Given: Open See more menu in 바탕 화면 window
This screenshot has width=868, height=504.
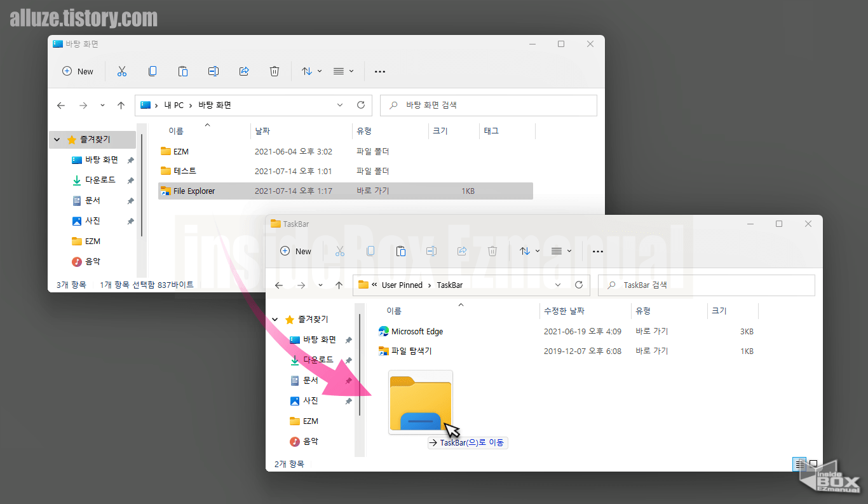Looking at the screenshot, I should (x=380, y=71).
